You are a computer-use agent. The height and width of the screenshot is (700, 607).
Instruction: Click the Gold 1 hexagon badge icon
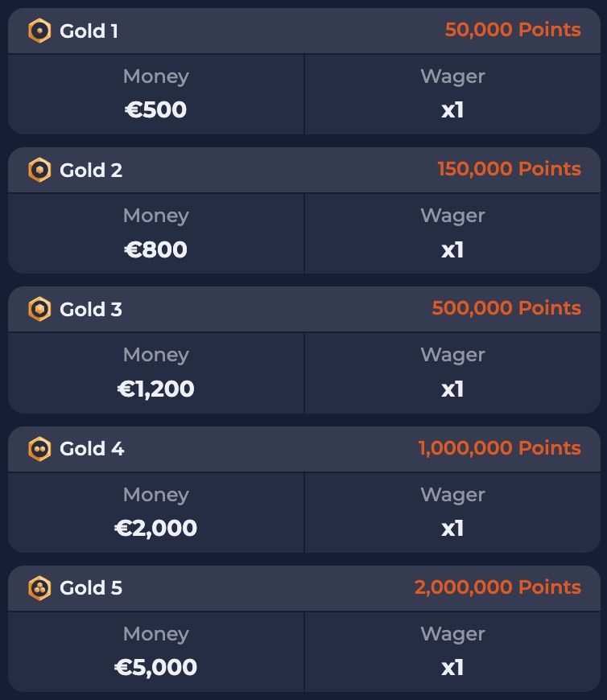(39, 31)
